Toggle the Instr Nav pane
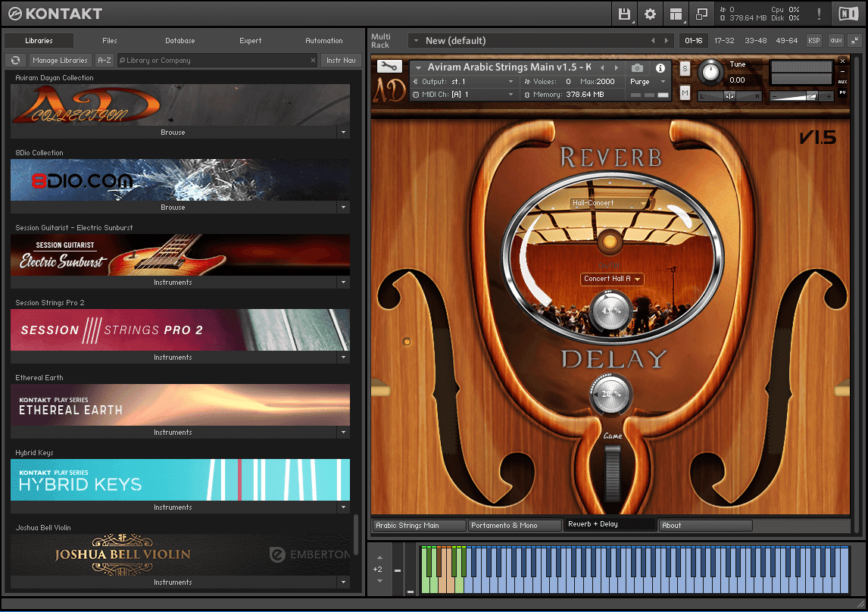 [341, 61]
